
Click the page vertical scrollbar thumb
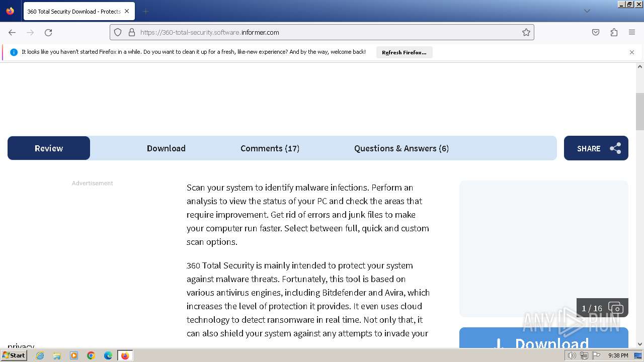pyautogui.click(x=640, y=112)
